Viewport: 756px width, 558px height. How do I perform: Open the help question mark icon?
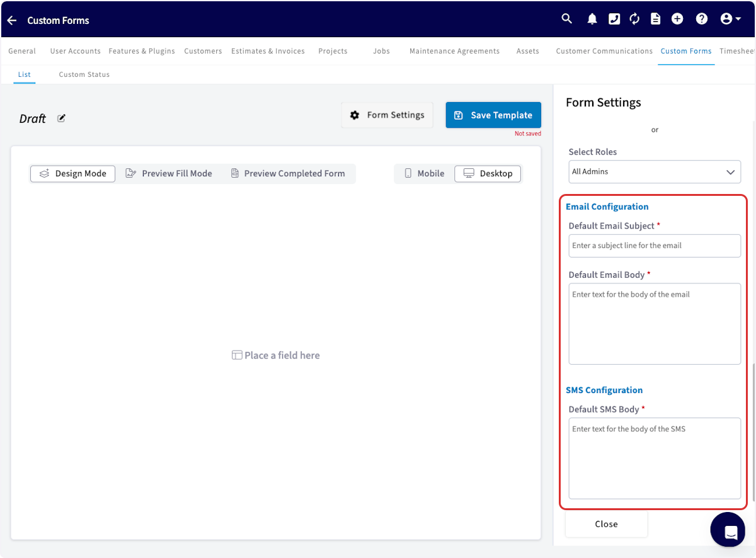702,20
